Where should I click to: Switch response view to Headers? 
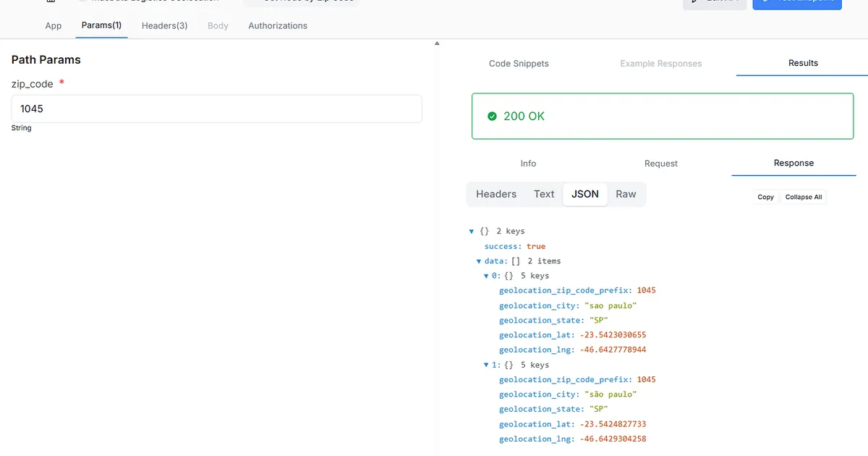click(x=496, y=194)
